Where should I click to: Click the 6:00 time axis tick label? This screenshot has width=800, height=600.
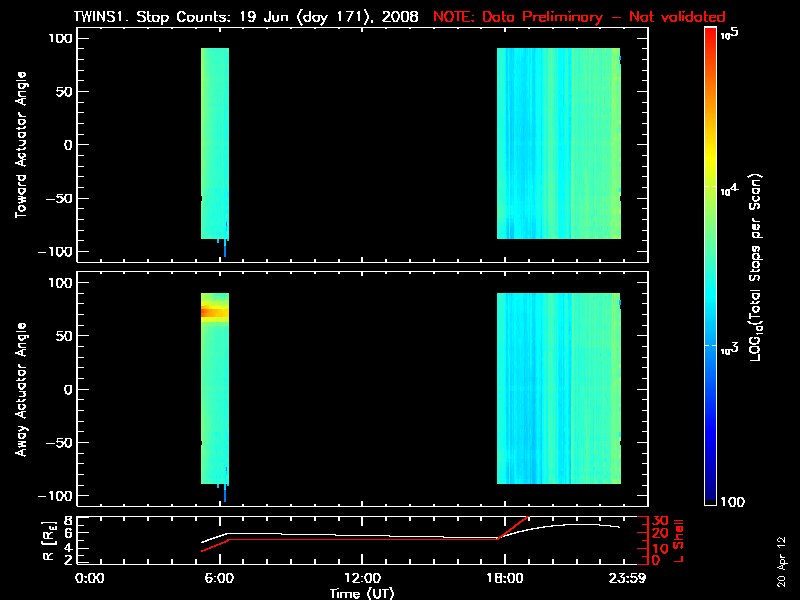point(226,577)
